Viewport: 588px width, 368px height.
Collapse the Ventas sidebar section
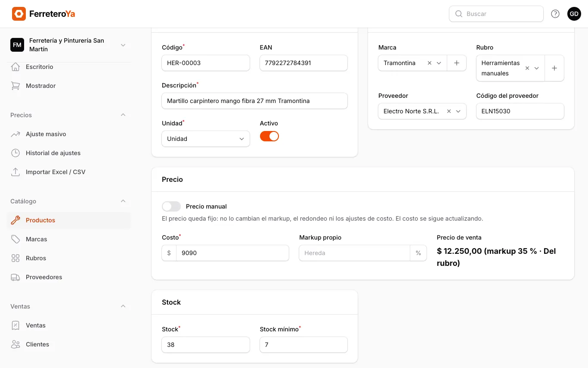click(x=123, y=306)
